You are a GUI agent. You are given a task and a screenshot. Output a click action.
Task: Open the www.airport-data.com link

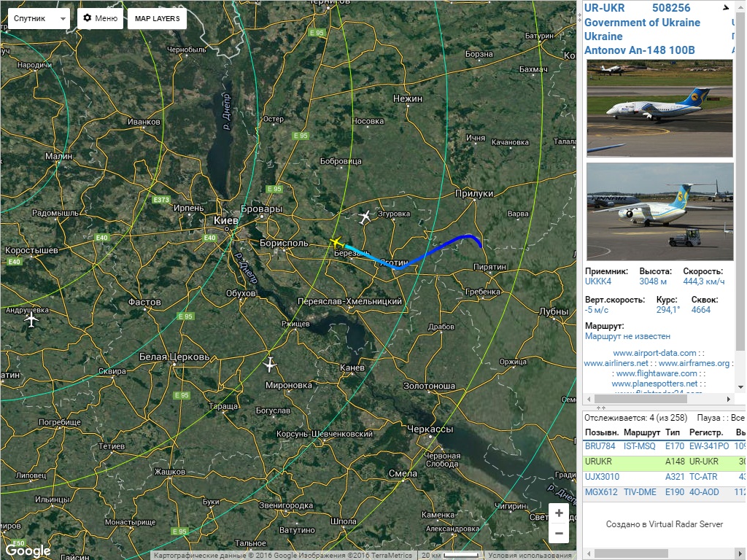pyautogui.click(x=654, y=353)
